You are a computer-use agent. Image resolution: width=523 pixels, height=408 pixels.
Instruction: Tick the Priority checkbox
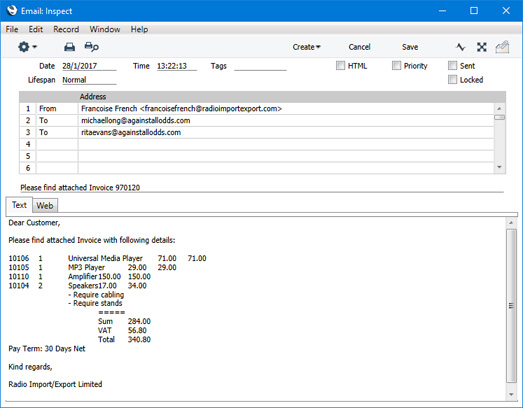click(396, 65)
